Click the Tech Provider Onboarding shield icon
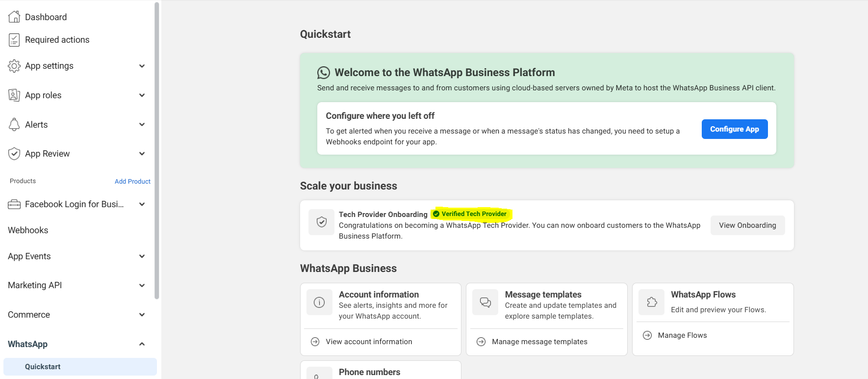Viewport: 868px width, 379px height. [x=321, y=222]
